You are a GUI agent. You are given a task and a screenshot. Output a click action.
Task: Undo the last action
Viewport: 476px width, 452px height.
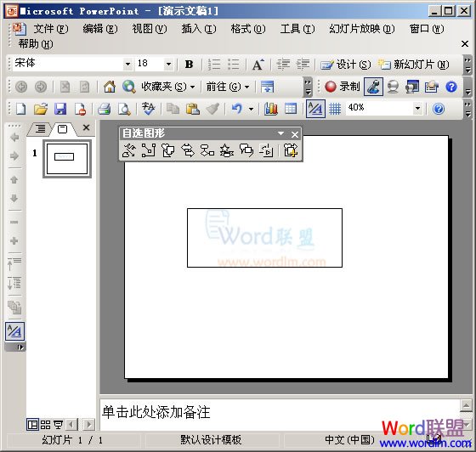pos(237,109)
